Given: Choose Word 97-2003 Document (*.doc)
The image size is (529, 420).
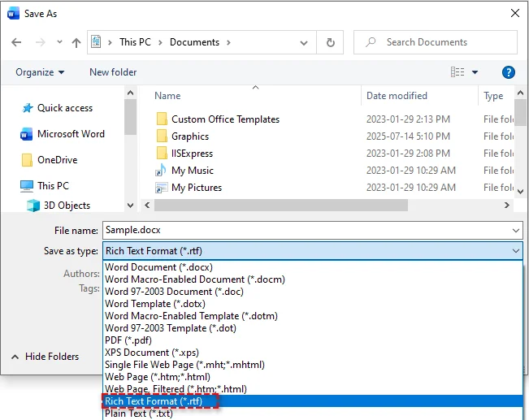Looking at the screenshot, I should [x=312, y=292].
